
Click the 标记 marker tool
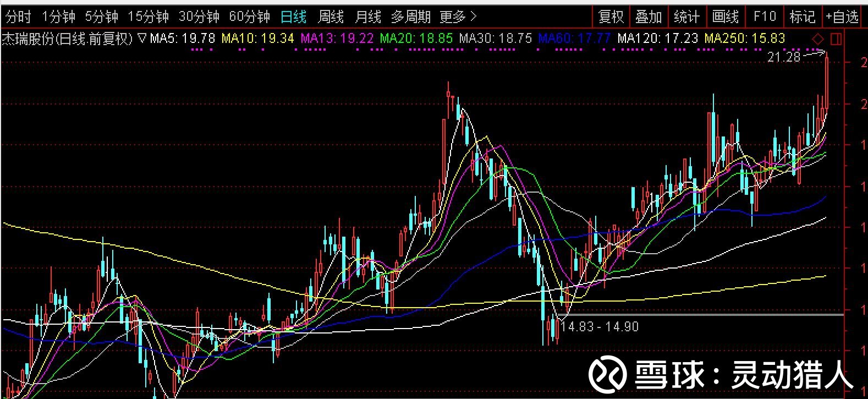(803, 17)
